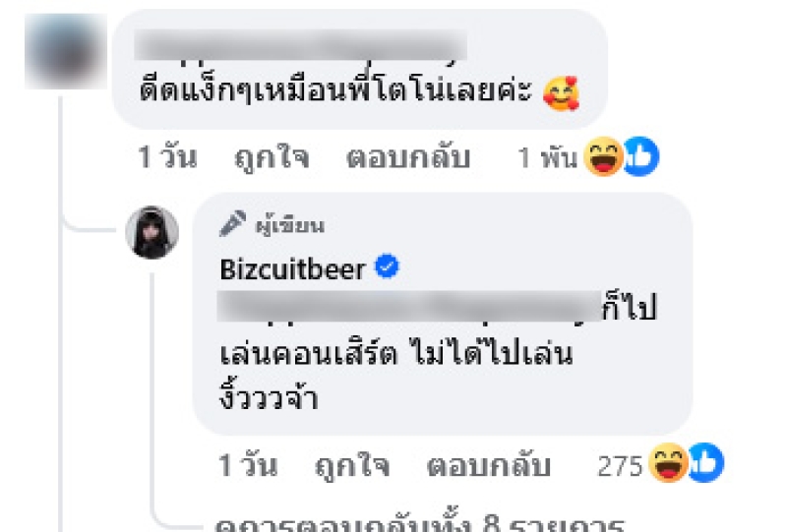
Task: Click the thumbs-up icon beside 275
Action: [705, 463]
